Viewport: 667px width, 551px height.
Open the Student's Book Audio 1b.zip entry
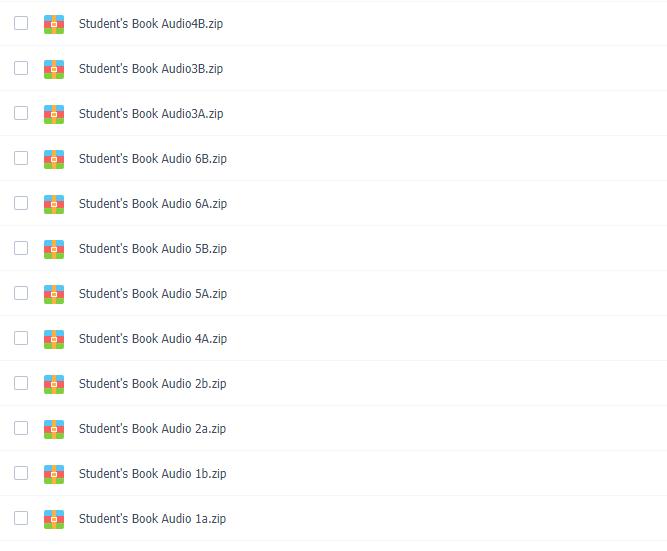click(152, 474)
